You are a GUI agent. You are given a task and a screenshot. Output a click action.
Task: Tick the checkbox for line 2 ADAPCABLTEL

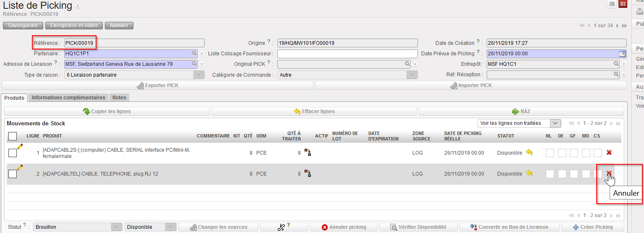13,174
